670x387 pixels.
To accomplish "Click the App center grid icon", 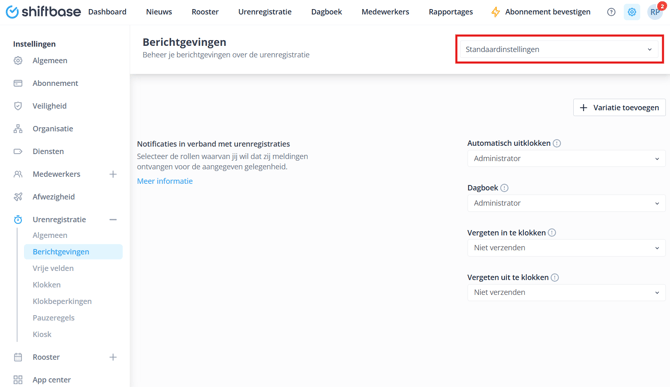I will point(18,380).
